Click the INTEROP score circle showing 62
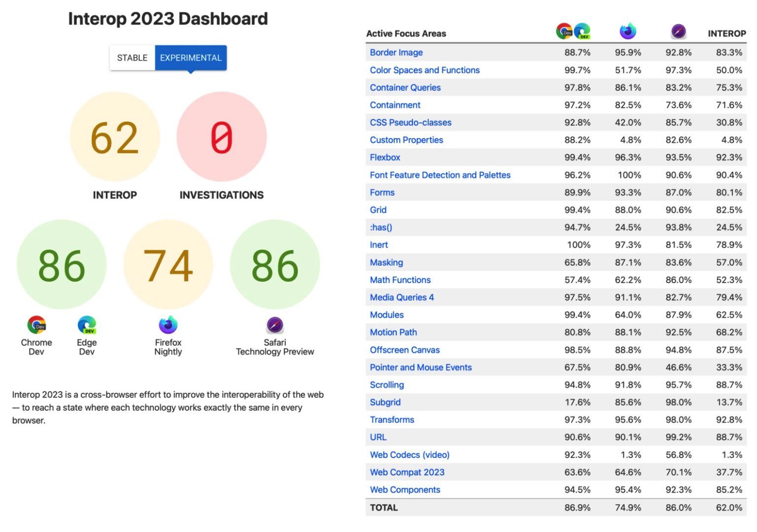The width and height of the screenshot is (757, 532). click(x=115, y=136)
